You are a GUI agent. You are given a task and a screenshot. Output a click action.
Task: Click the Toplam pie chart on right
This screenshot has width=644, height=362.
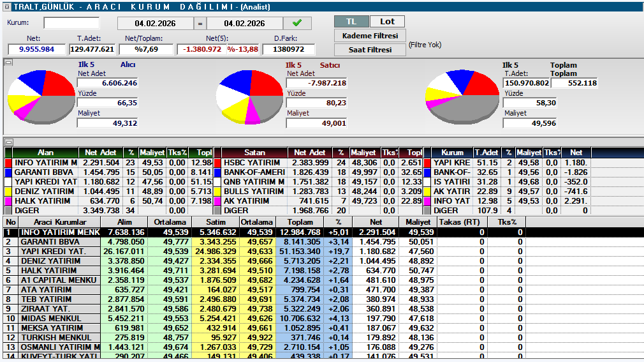(462, 96)
